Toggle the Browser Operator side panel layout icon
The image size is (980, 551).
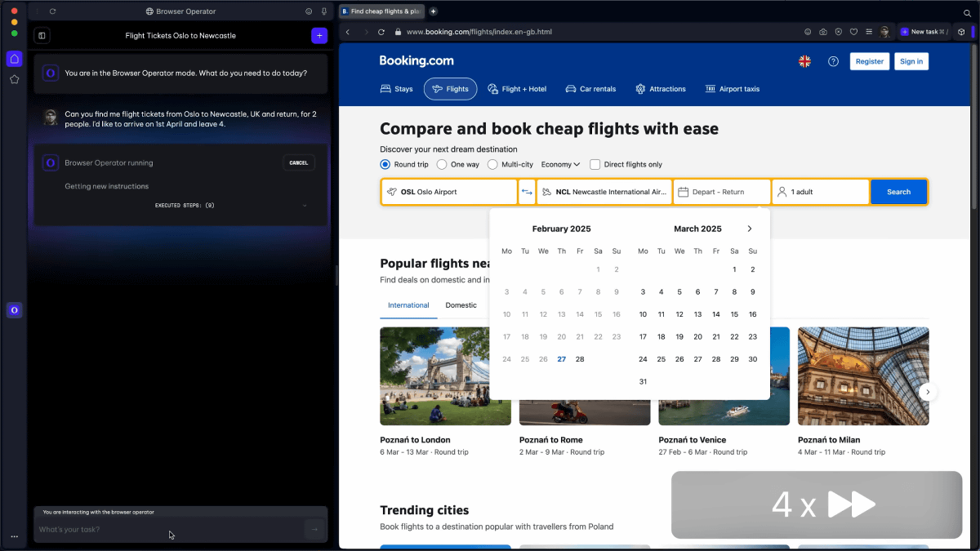coord(42,36)
